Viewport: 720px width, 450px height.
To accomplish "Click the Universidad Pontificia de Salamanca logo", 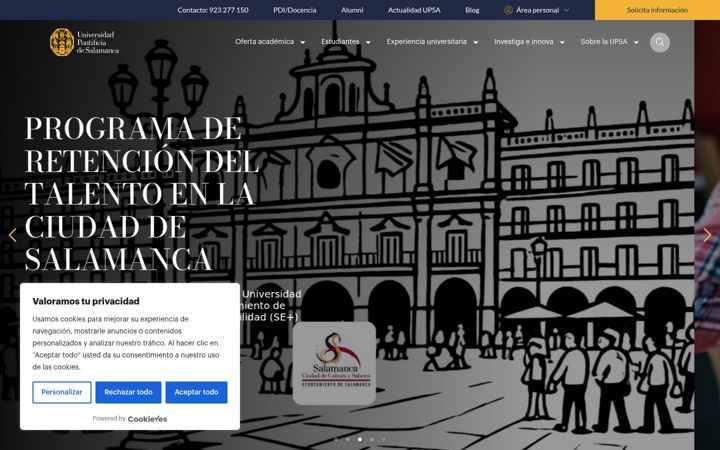I will 84,42.
